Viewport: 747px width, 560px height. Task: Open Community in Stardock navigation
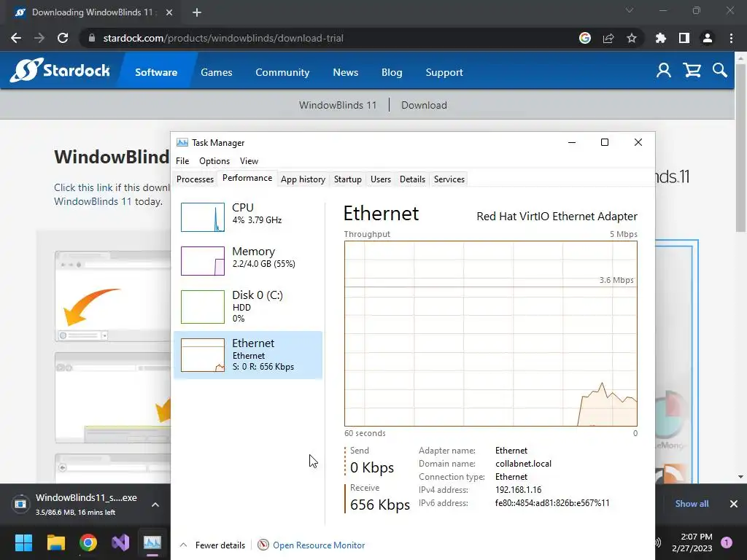pyautogui.click(x=282, y=72)
